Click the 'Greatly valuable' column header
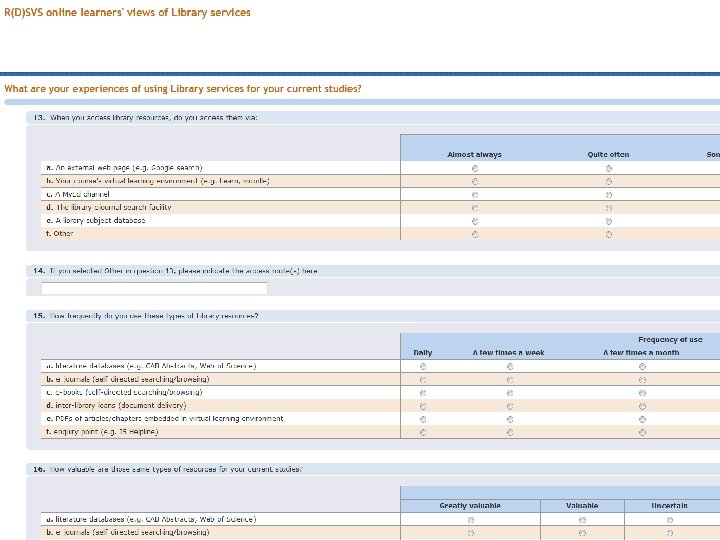 [470, 506]
